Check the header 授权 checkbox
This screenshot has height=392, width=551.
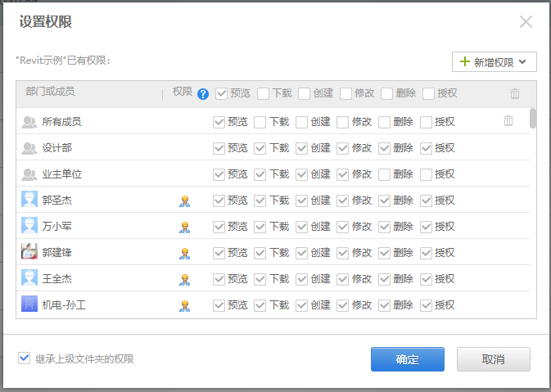click(x=429, y=93)
